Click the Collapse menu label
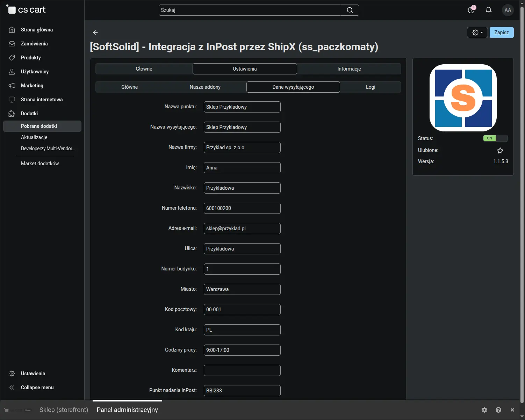525x420 pixels. point(37,388)
